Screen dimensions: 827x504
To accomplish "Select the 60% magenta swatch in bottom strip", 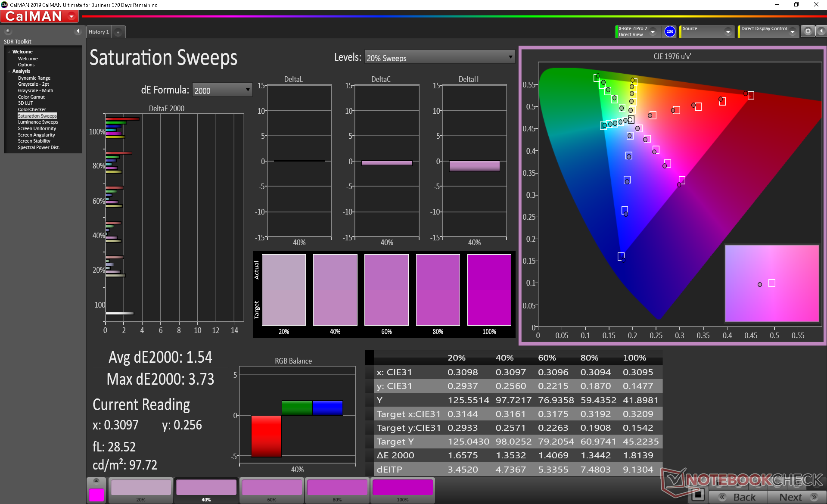I will (272, 490).
